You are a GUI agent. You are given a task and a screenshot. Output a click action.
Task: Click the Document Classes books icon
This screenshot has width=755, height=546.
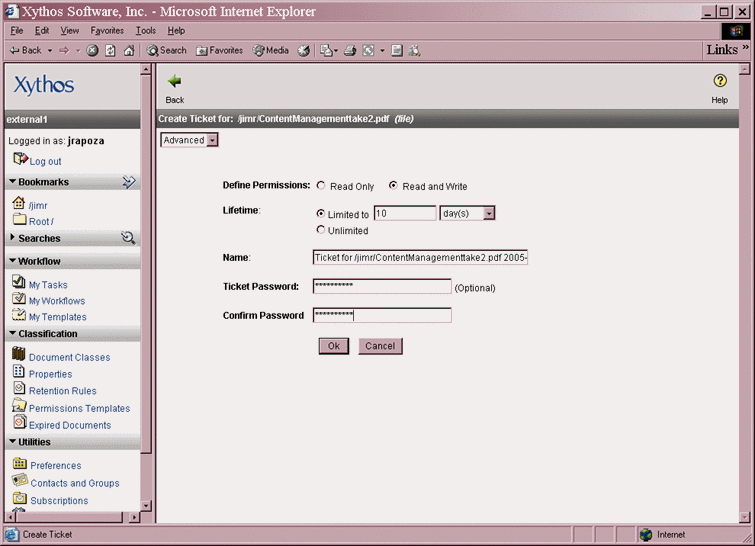(19, 353)
